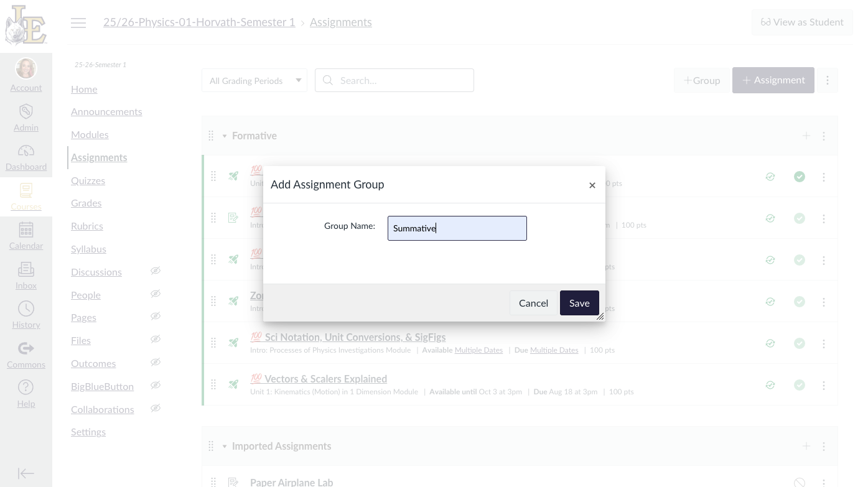Viewport: 868px width, 487px height.
Task: Add assignment to Imported Assignments group
Action: point(806,446)
